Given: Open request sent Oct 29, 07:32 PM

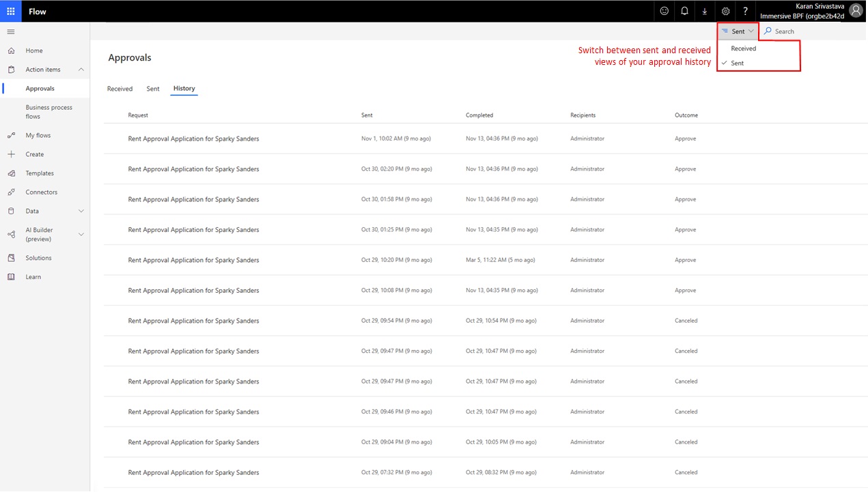Looking at the screenshot, I should tap(193, 473).
